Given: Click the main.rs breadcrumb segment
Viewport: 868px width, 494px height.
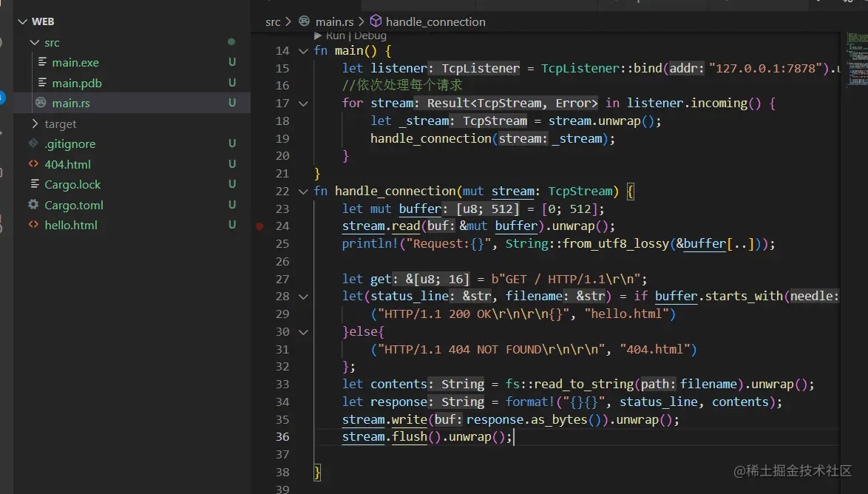Looking at the screenshot, I should (x=334, y=21).
